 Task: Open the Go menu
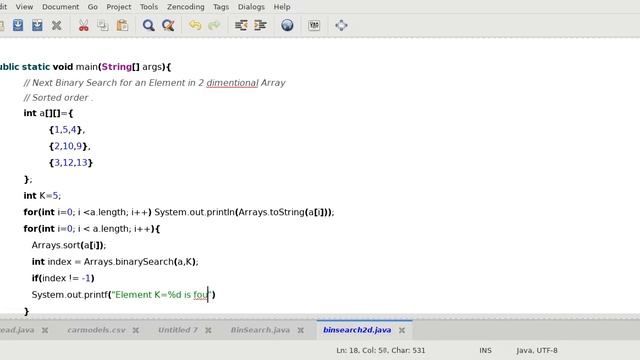pos(93,7)
